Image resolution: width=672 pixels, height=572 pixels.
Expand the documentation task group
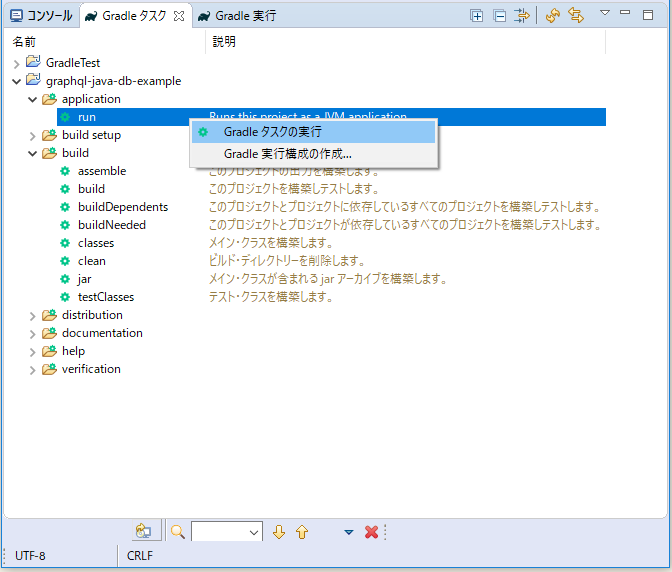(x=33, y=334)
